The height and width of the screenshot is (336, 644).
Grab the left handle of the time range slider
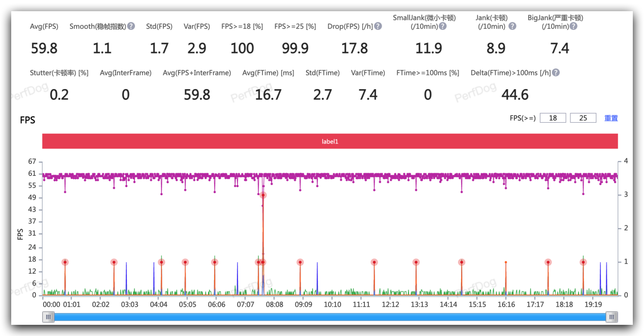[49, 317]
